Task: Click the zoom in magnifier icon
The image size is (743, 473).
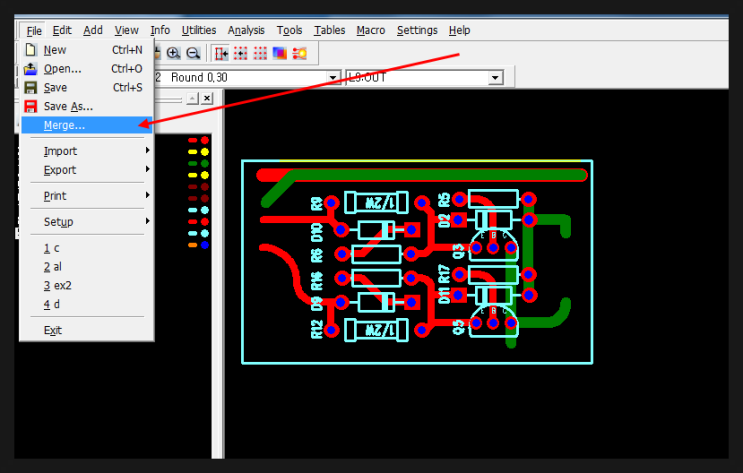Action: [x=174, y=53]
